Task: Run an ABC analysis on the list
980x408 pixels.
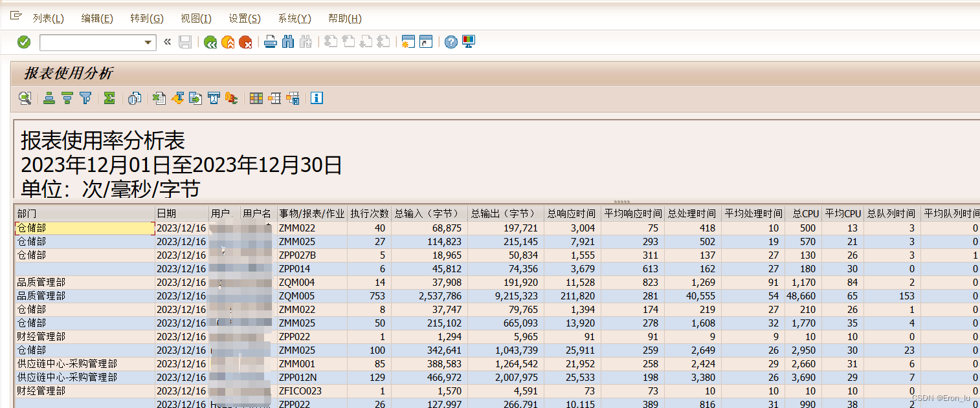Action: point(231,98)
